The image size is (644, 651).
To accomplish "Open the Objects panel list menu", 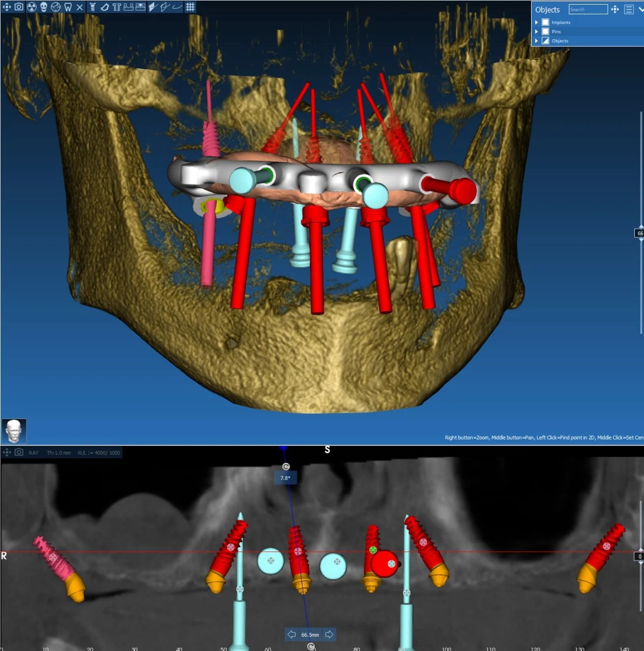I will (629, 9).
